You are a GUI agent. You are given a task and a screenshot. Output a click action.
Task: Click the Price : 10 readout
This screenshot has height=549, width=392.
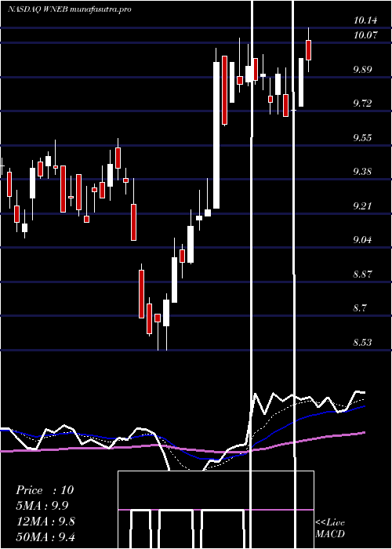click(x=45, y=490)
